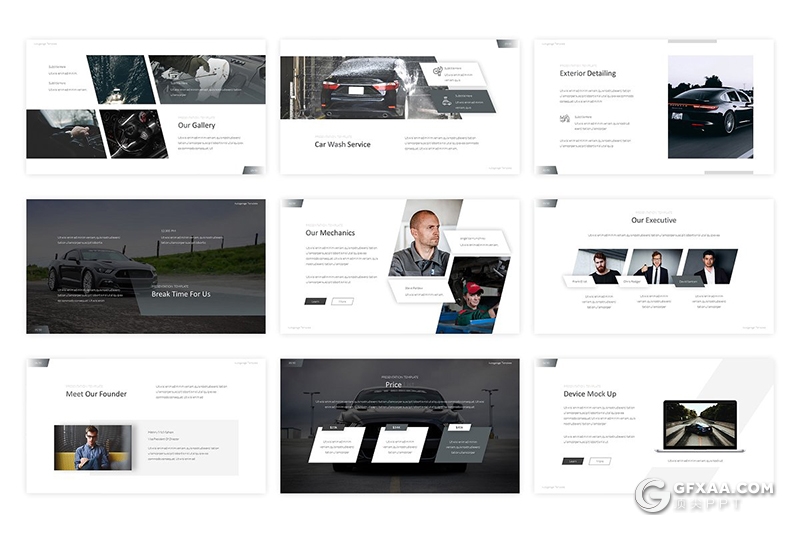Select the Car Wash Service slide title
The image size is (800, 533).
tap(342, 144)
